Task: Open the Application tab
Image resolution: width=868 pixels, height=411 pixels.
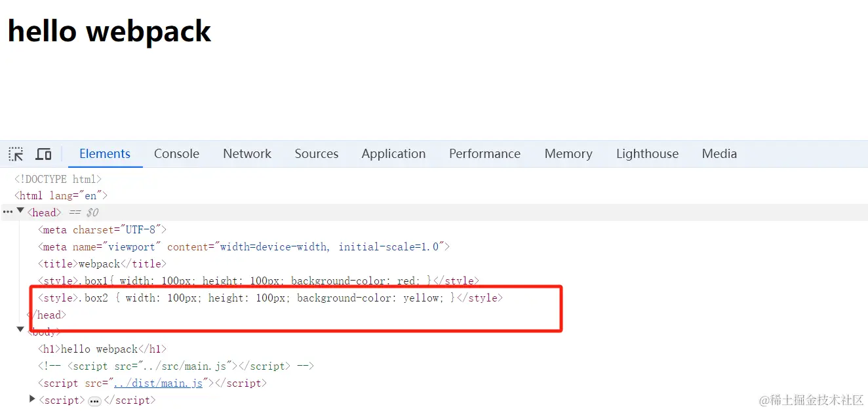Action: (x=393, y=154)
